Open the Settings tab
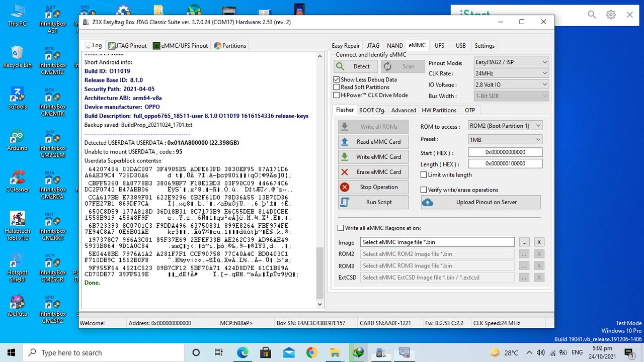The height and width of the screenshot is (362, 644). coord(485,46)
